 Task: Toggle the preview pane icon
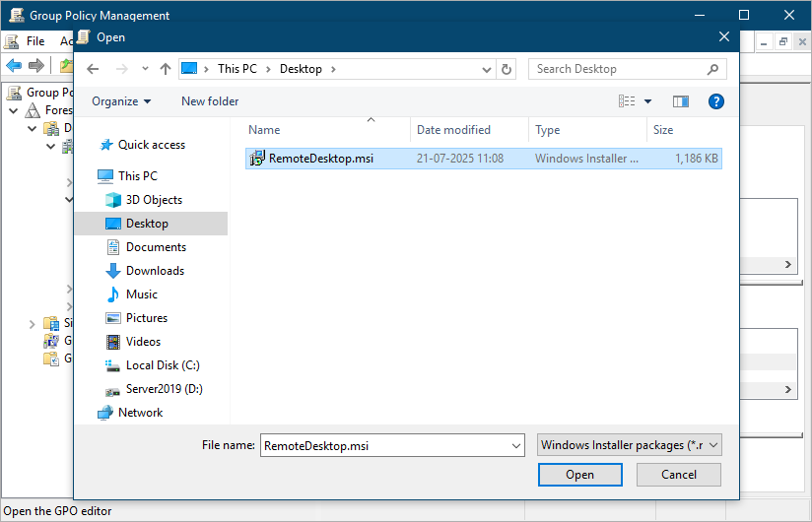click(x=680, y=101)
